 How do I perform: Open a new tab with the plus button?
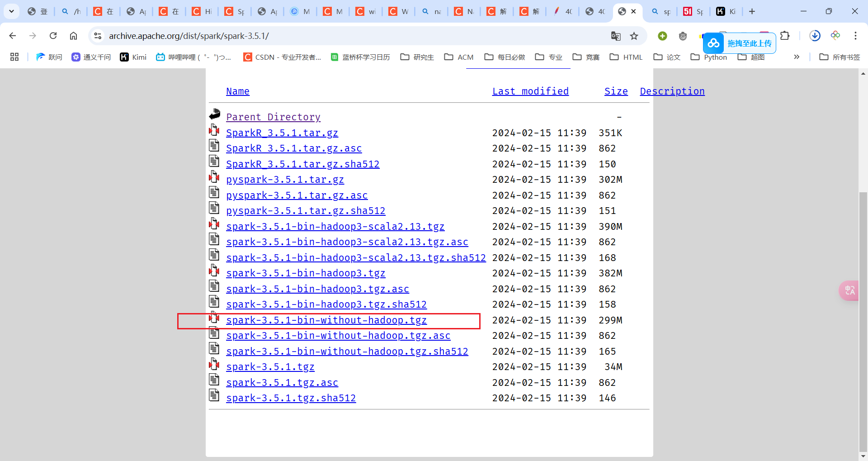point(752,11)
